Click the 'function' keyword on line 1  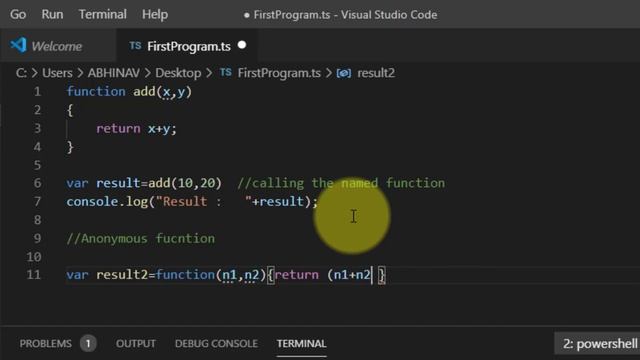click(x=96, y=91)
